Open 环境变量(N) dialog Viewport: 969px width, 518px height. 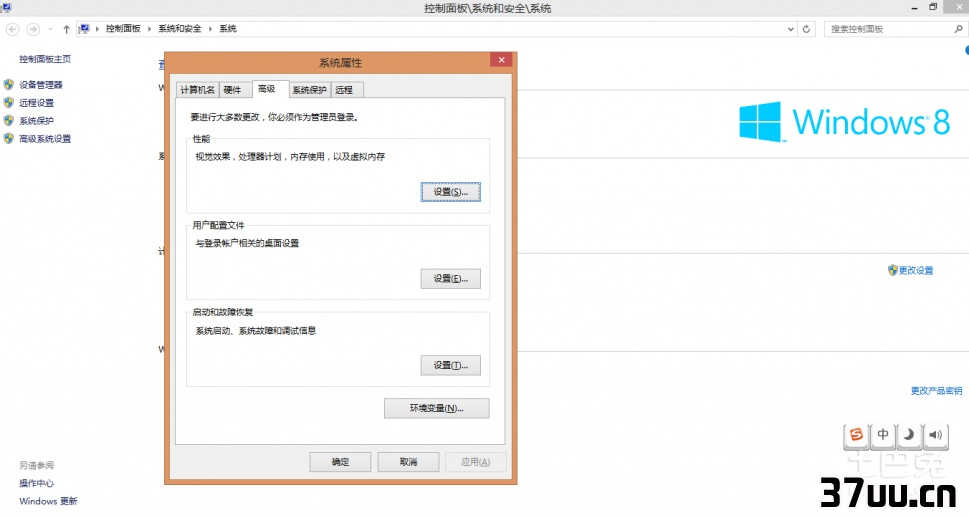[x=436, y=408]
